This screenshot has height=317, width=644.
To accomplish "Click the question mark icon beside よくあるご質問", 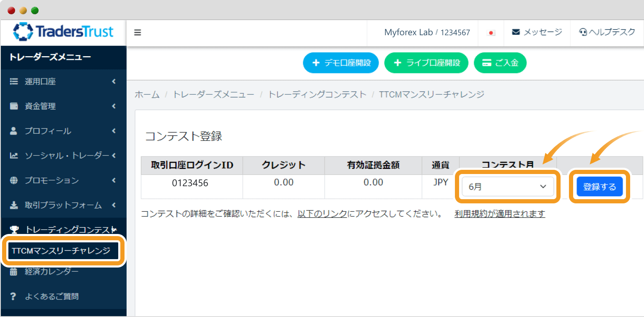I will 13,296.
